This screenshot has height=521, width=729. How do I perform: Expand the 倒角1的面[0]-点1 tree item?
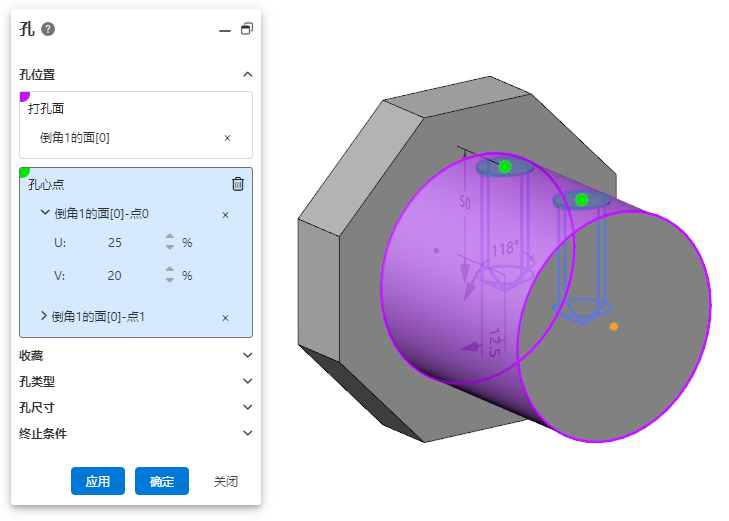[x=44, y=316]
